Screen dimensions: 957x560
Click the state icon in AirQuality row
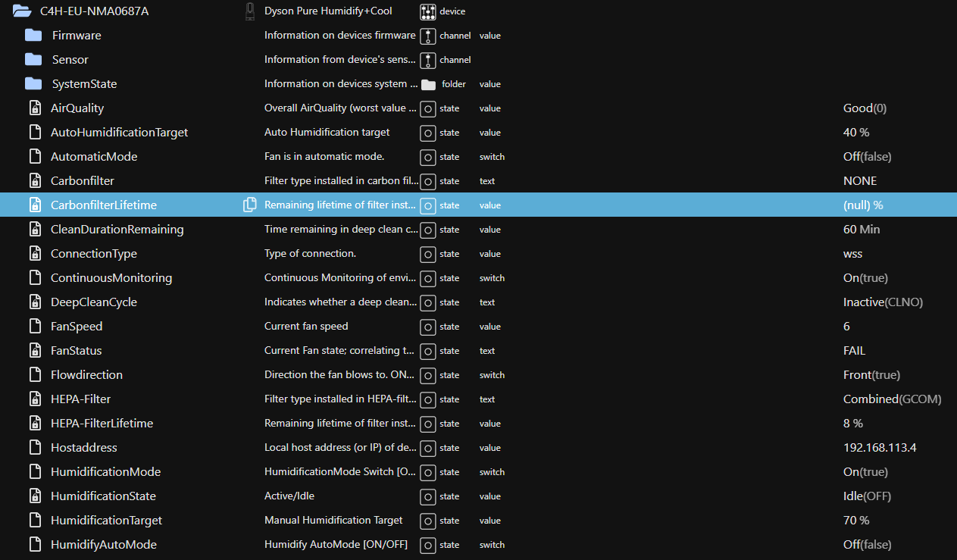[428, 108]
